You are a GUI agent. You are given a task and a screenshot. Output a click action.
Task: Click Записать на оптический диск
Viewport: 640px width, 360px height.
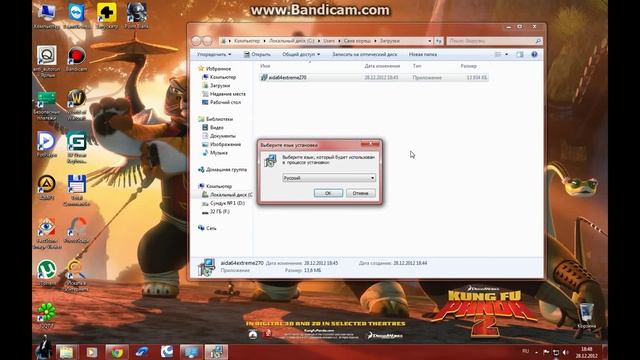click(364, 54)
